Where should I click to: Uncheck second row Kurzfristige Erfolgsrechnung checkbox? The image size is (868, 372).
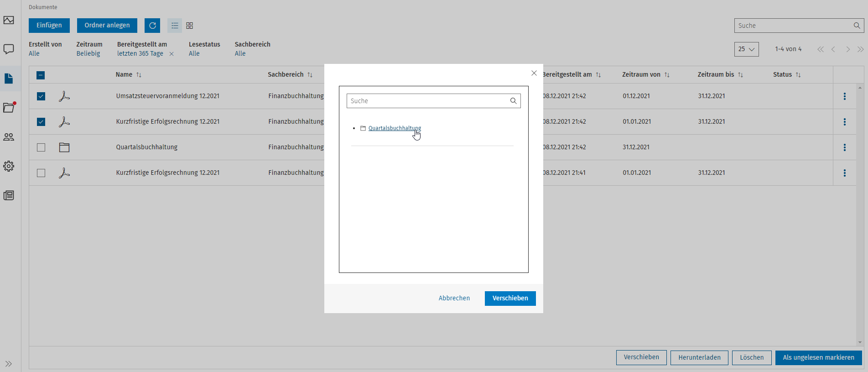click(x=41, y=122)
